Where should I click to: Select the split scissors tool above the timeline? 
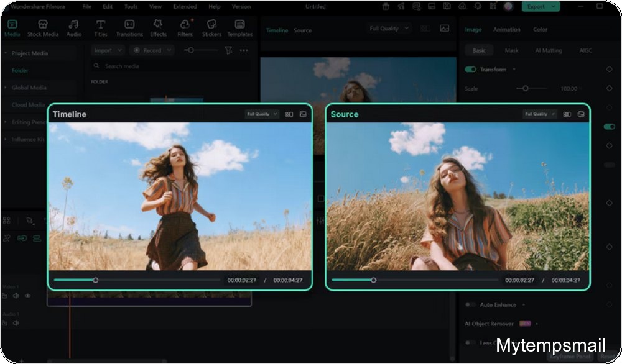[7, 239]
